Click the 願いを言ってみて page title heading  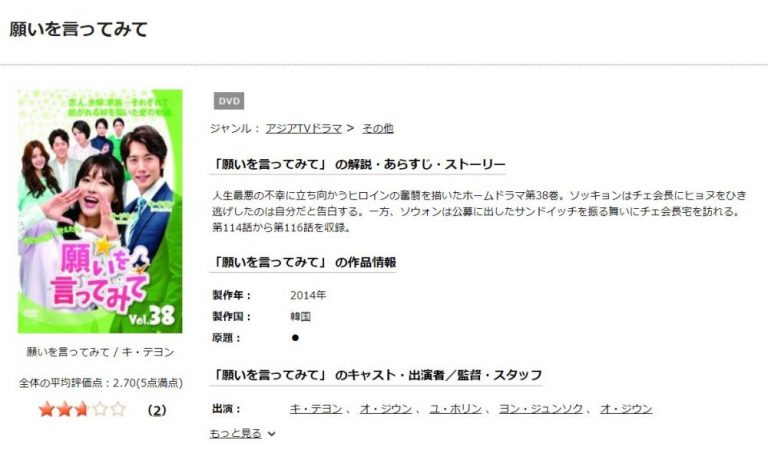coord(78,29)
